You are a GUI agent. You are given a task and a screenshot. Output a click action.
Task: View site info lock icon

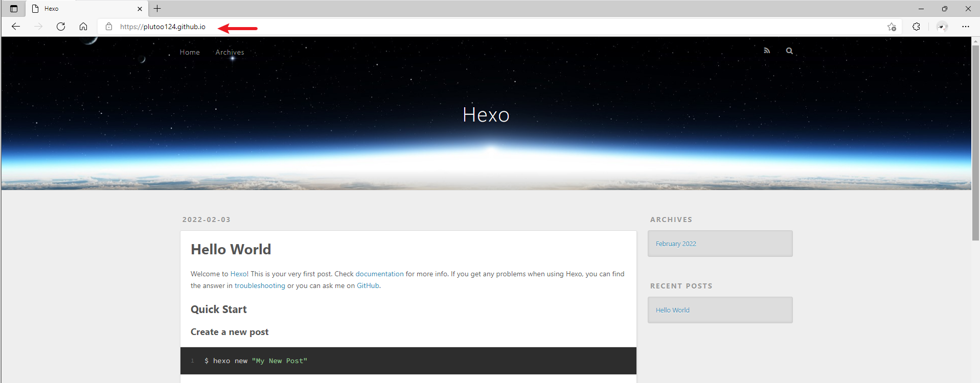(109, 27)
